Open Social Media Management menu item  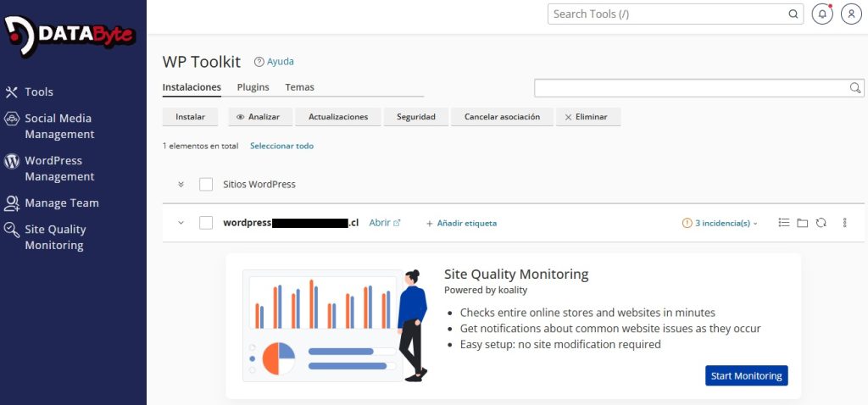[59, 126]
